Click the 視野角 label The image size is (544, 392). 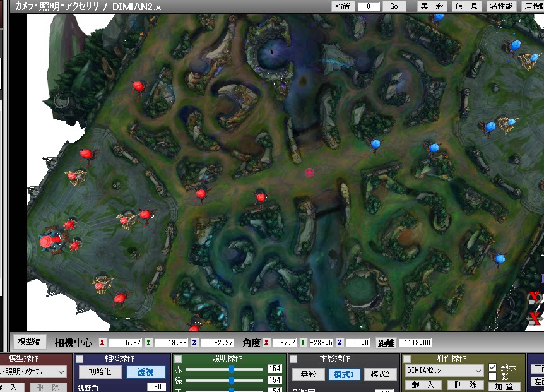click(88, 388)
